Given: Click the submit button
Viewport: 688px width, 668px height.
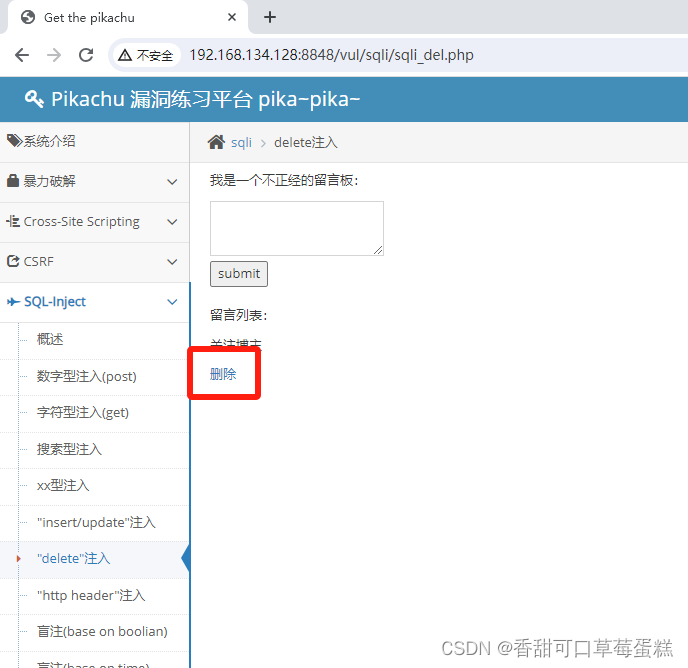Looking at the screenshot, I should coord(239,274).
